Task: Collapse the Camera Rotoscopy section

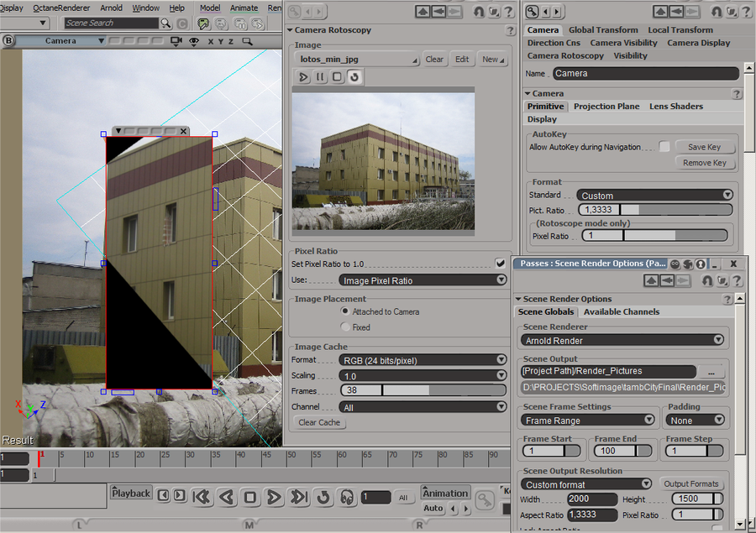Action: click(290, 30)
